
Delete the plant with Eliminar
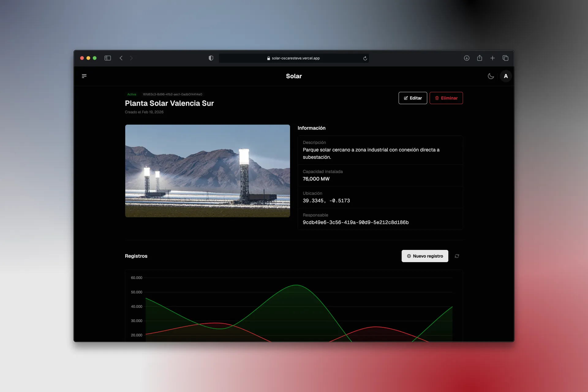[446, 98]
